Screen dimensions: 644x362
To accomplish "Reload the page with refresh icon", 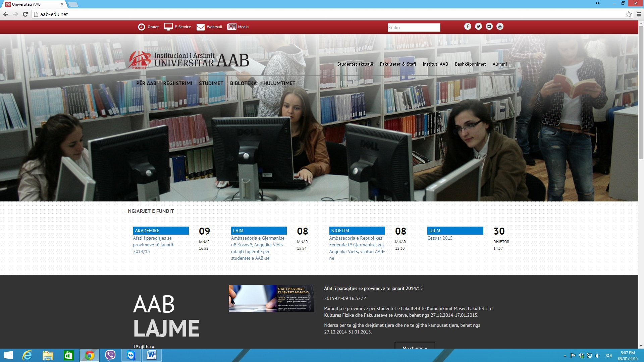I will point(25,14).
